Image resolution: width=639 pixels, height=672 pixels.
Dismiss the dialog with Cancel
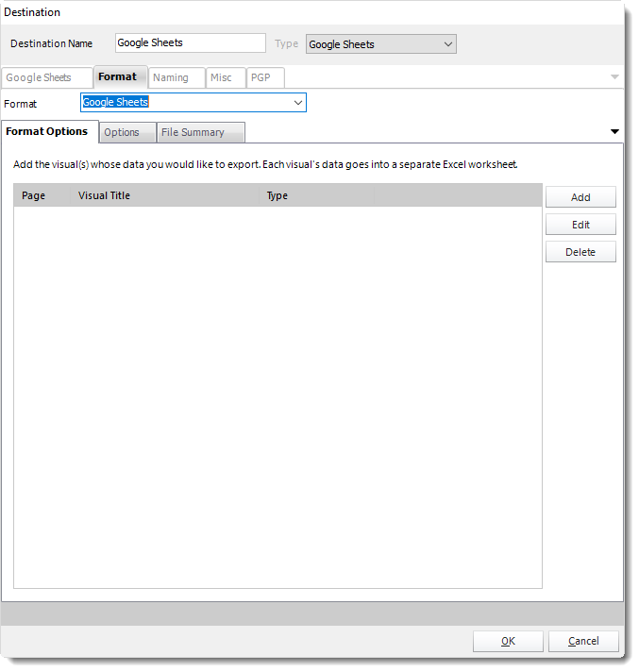click(583, 641)
